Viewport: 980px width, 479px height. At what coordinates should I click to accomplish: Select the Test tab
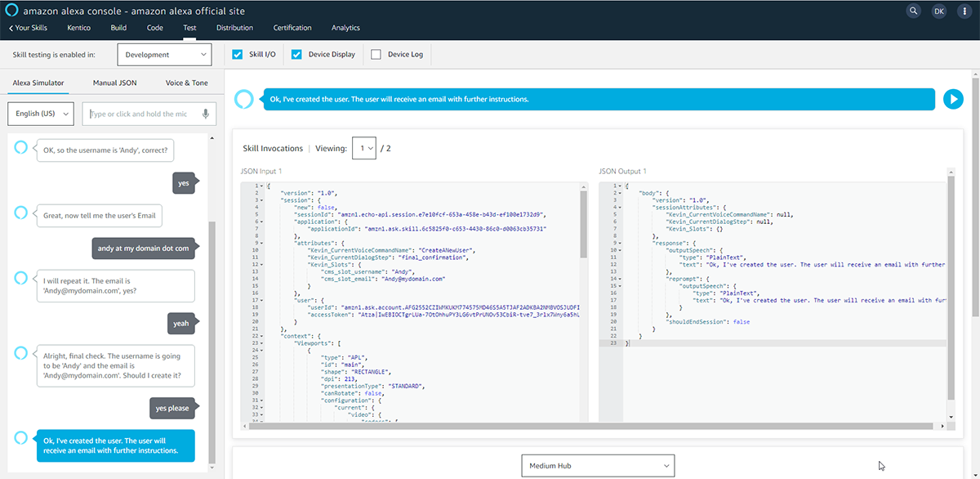[189, 28]
